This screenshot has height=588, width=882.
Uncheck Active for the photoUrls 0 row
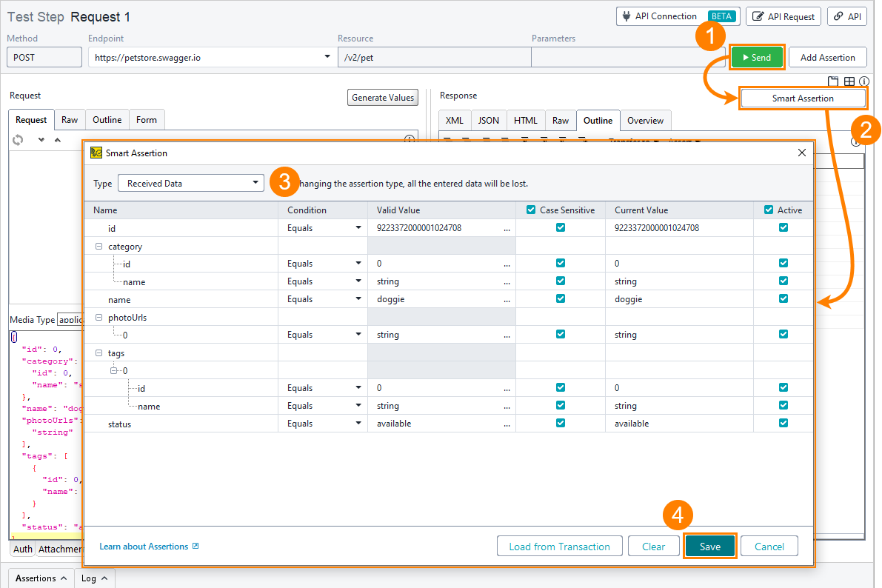tap(784, 334)
